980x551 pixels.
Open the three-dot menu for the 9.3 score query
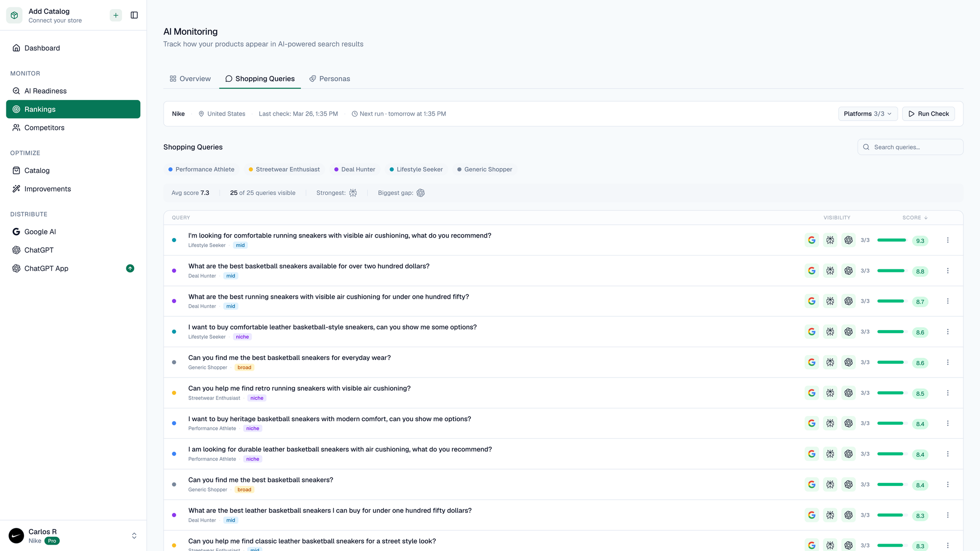click(948, 240)
